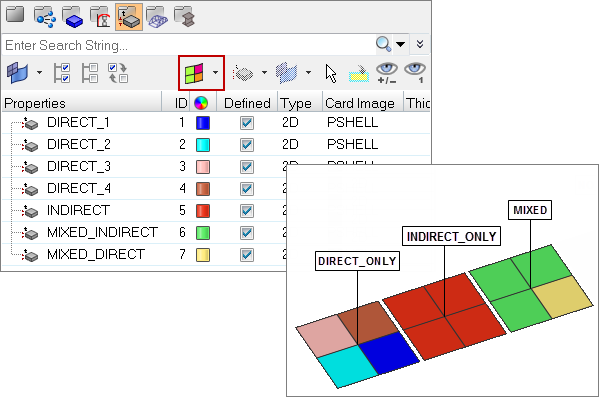The image size is (600, 397).
Task: Toggle the Defined checkbox for MIXED_INDIRECT
Action: click(247, 233)
